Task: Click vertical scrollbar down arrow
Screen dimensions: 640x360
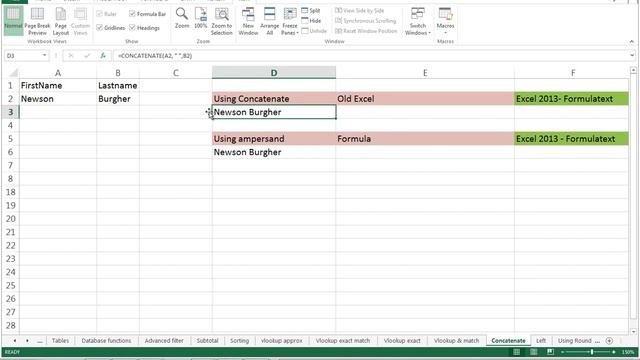Action: pos(633,331)
